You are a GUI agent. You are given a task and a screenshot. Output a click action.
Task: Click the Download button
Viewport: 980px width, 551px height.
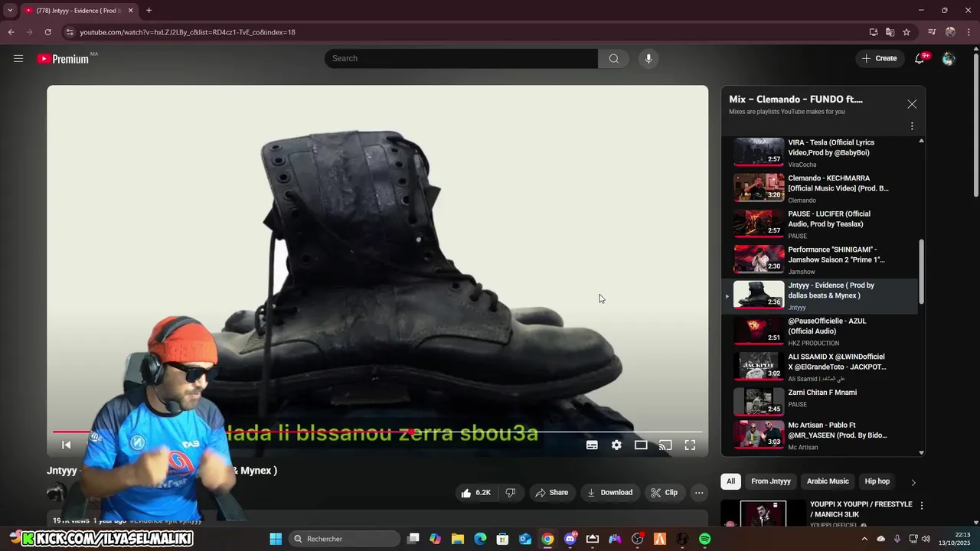point(609,493)
